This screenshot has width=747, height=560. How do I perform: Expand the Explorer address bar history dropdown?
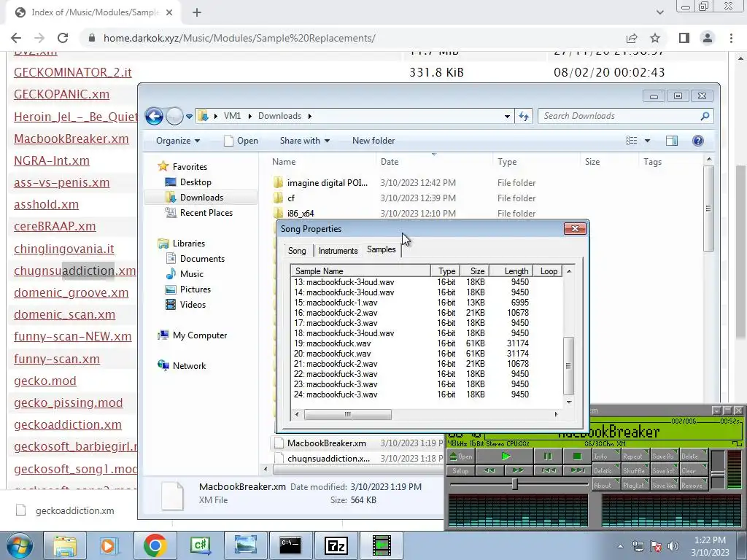tap(507, 116)
